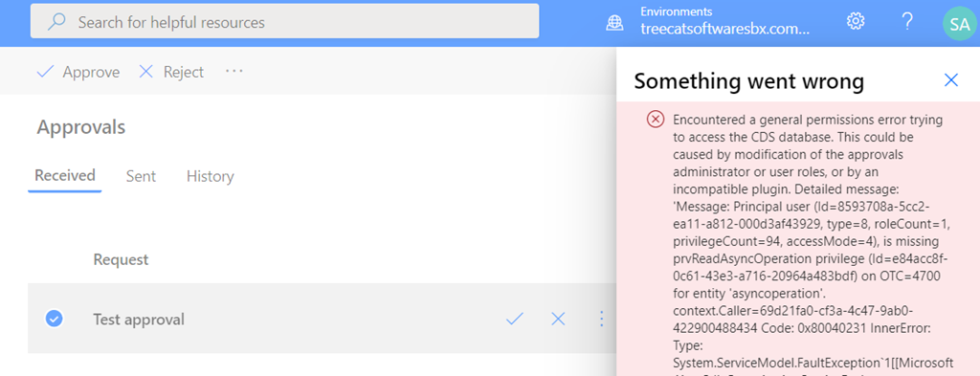Image resolution: width=980 pixels, height=376 pixels.
Task: Click the red error icon in the message
Action: click(655, 119)
